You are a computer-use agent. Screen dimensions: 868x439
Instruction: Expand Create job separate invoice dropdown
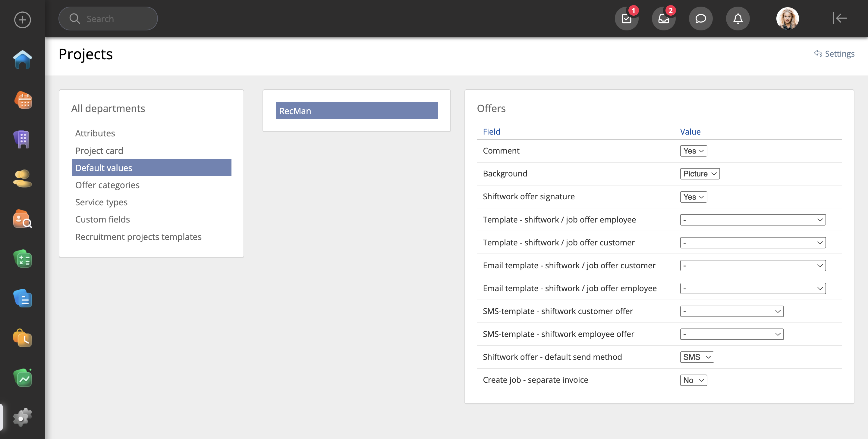[x=693, y=380]
